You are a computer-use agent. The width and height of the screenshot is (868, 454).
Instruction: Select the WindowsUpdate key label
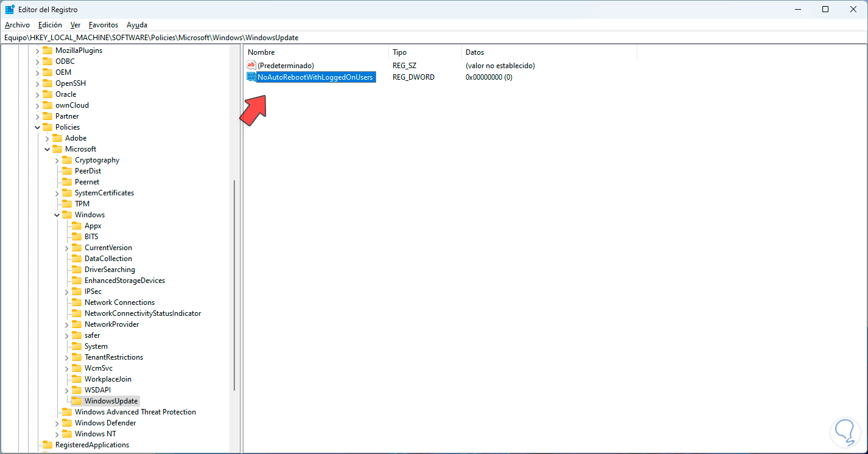click(111, 401)
